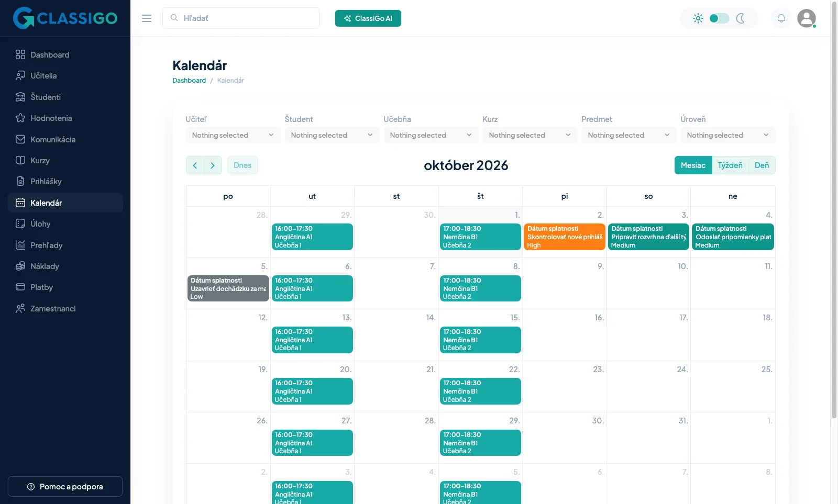
Task: Open Pomoc a podpora button
Action: click(x=65, y=487)
